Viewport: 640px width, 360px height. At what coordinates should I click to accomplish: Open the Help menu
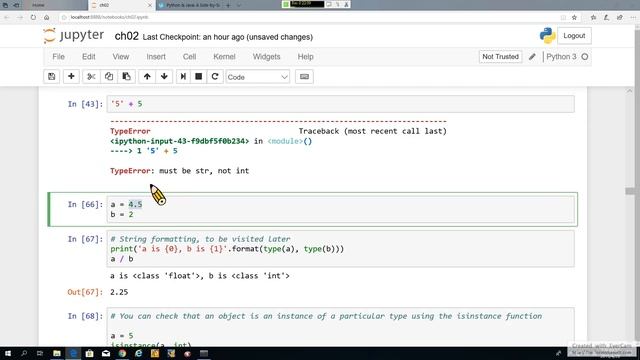click(x=305, y=57)
